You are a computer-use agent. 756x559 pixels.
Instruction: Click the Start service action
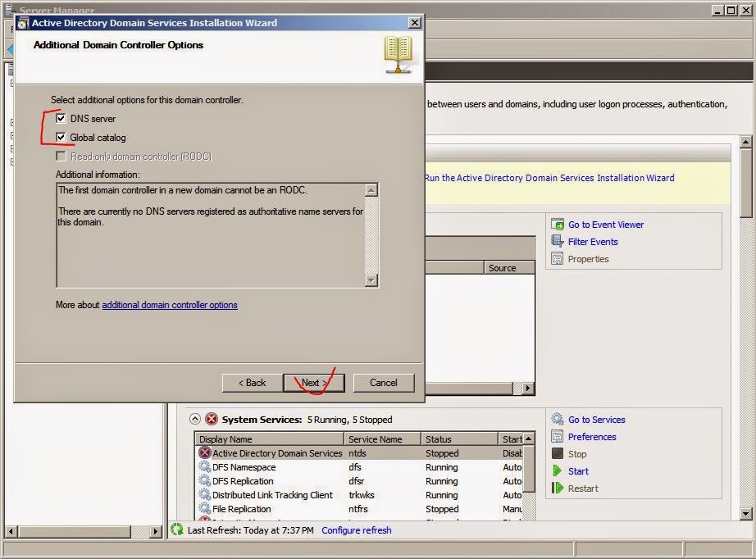coord(578,471)
